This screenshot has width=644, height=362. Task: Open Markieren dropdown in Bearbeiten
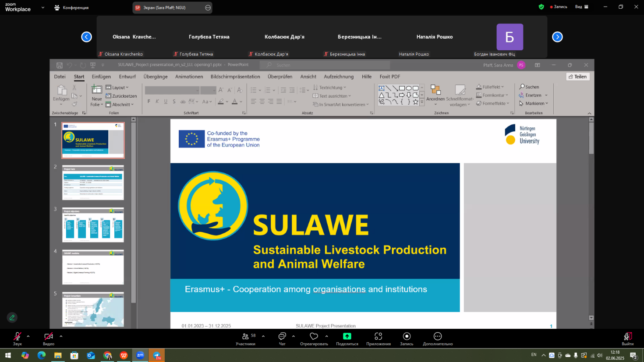[534, 103]
